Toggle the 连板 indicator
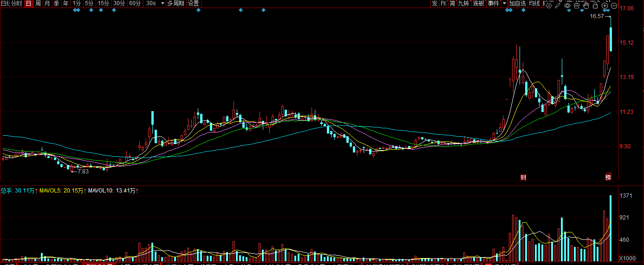Viewport: 644px width, 265px height. click(479, 3)
